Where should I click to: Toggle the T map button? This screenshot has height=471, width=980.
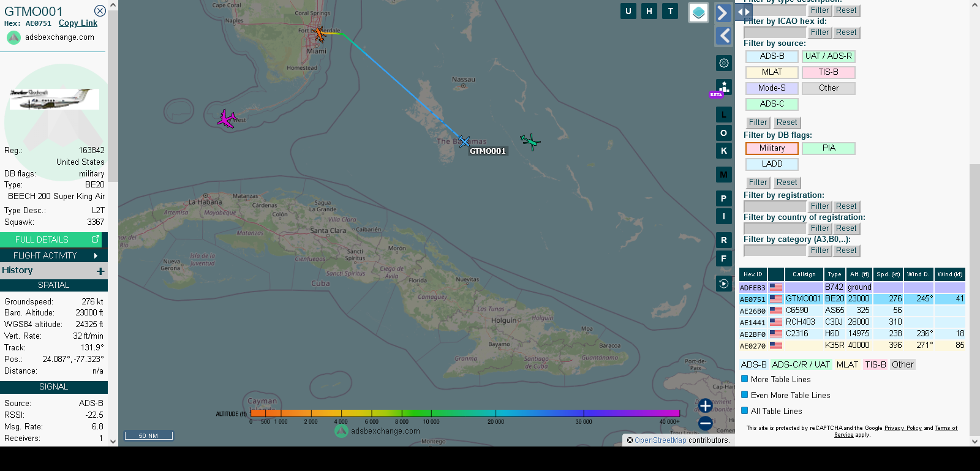(x=671, y=11)
